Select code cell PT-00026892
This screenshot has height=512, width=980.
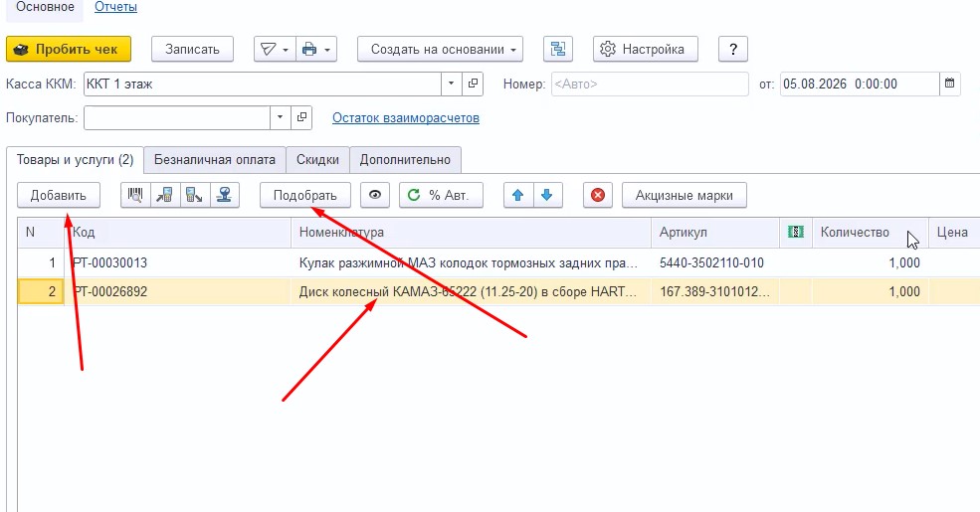pos(178,291)
